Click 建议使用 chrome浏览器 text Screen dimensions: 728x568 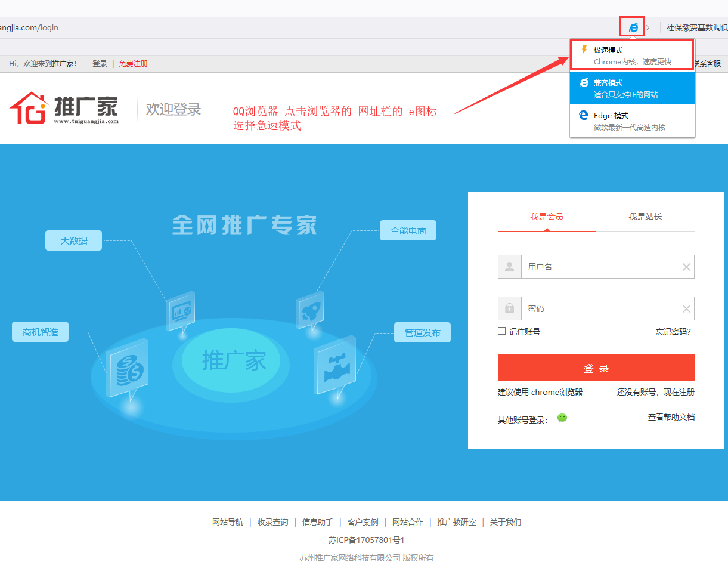(540, 392)
